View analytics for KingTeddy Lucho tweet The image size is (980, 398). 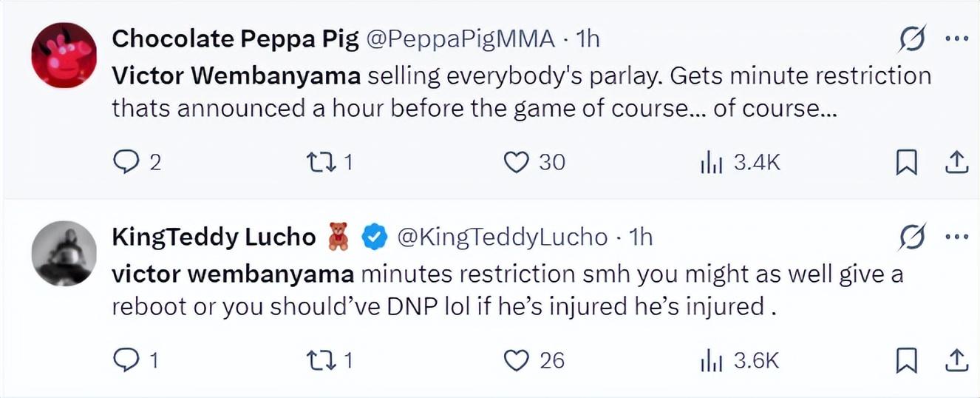click(x=709, y=360)
